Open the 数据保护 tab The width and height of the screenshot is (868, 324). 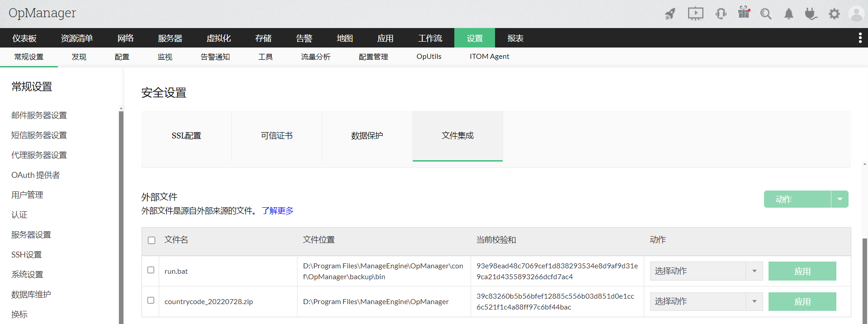(x=367, y=136)
